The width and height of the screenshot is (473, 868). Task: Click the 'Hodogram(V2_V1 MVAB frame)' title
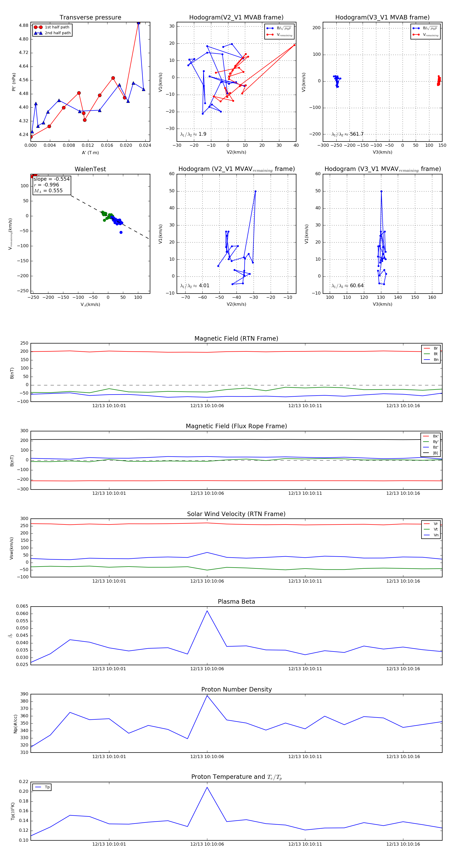coord(236,18)
